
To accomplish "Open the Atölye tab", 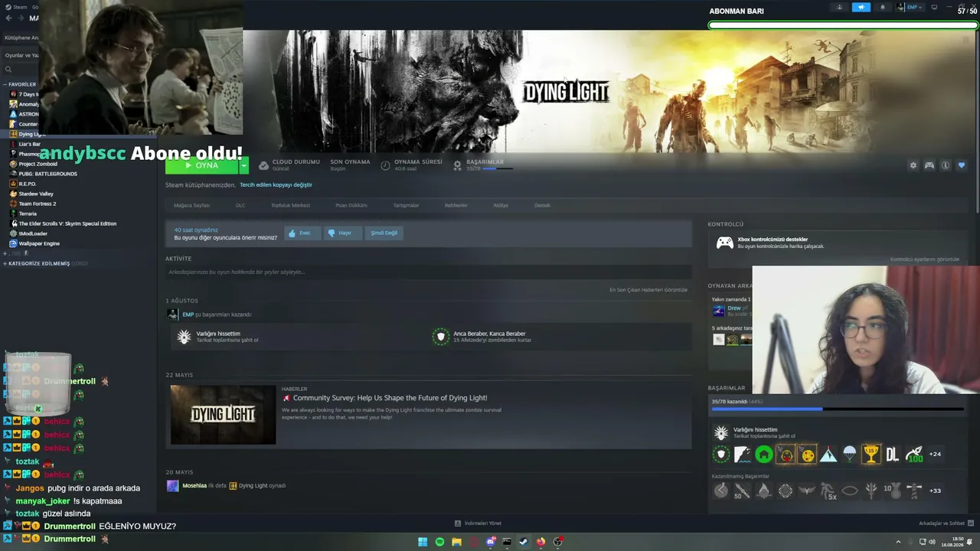I will coord(501,205).
